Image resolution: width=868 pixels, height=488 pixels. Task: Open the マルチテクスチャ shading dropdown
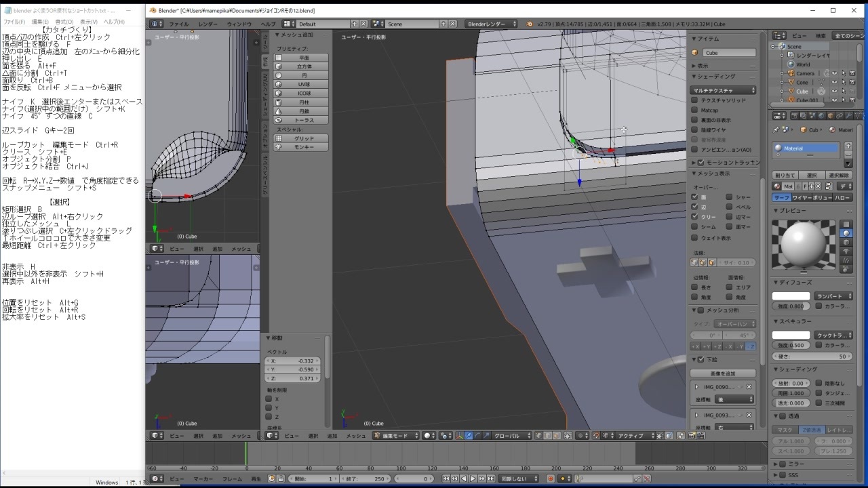point(724,90)
